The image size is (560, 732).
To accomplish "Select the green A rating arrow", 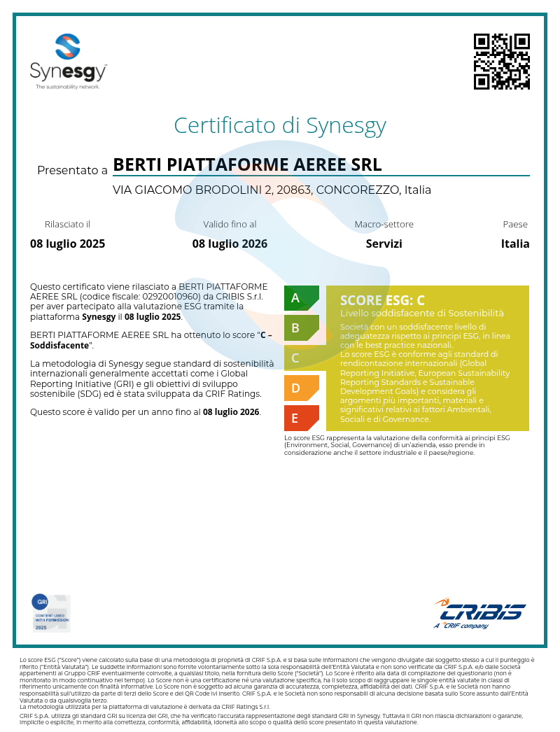I will 300,298.
